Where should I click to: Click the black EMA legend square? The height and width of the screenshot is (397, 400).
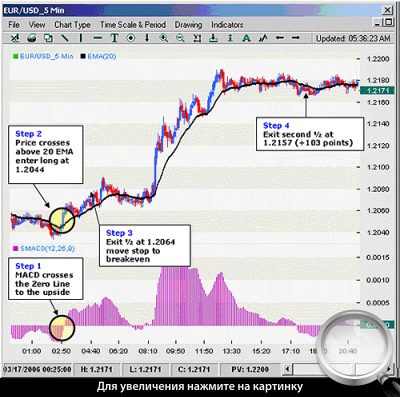point(83,56)
